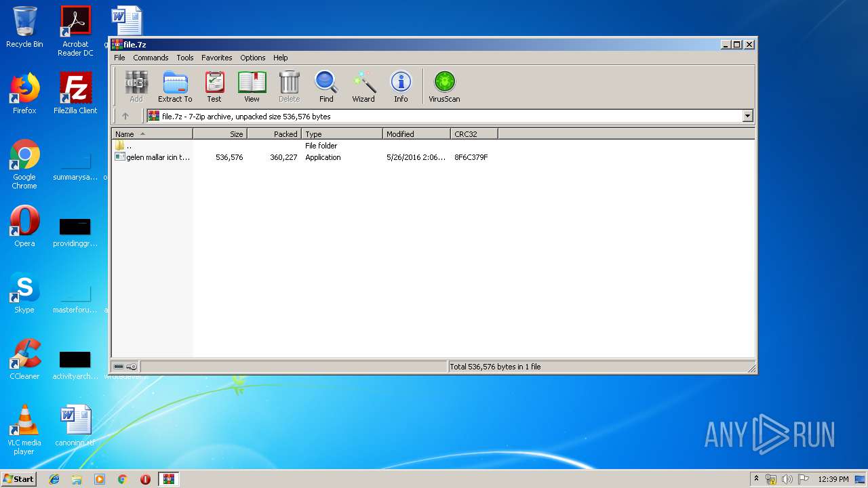Screen dimensions: 868x488
Task: Open the Favorites menu
Action: [x=217, y=58]
